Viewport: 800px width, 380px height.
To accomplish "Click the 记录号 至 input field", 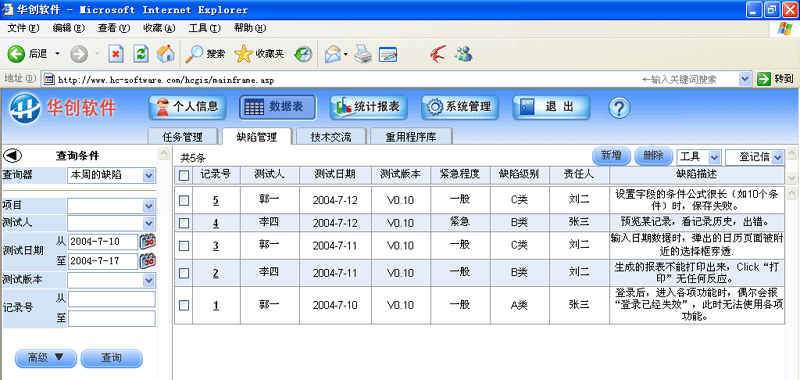I will [x=112, y=319].
